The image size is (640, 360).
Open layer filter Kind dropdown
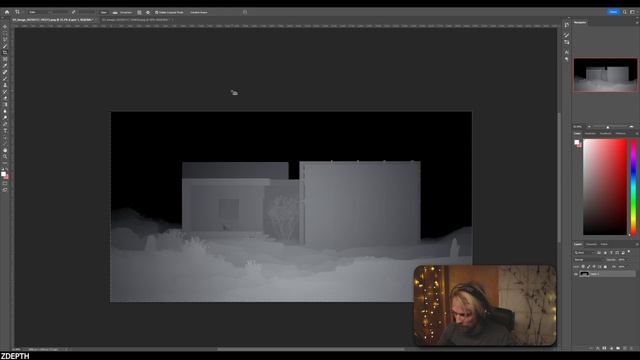point(584,253)
